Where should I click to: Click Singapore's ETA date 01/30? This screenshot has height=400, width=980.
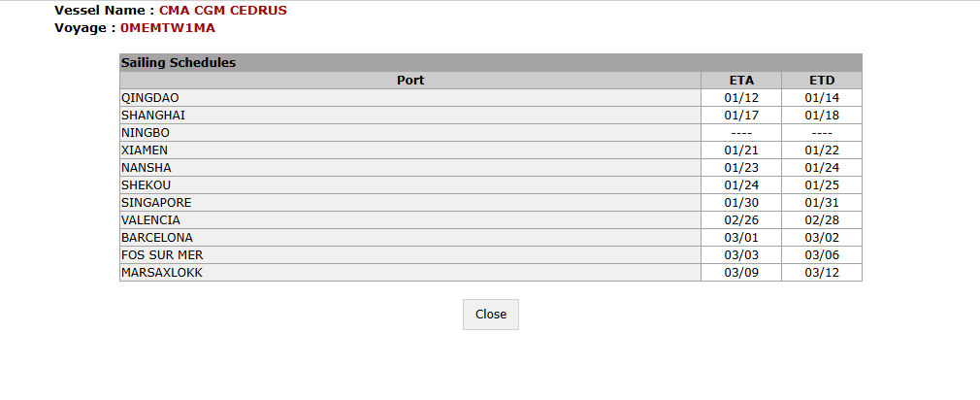click(x=741, y=203)
